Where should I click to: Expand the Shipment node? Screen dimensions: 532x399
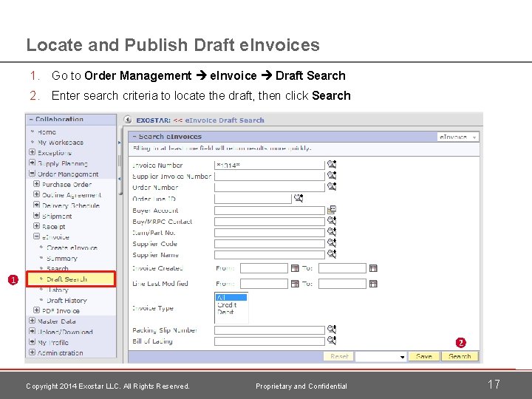point(37,216)
